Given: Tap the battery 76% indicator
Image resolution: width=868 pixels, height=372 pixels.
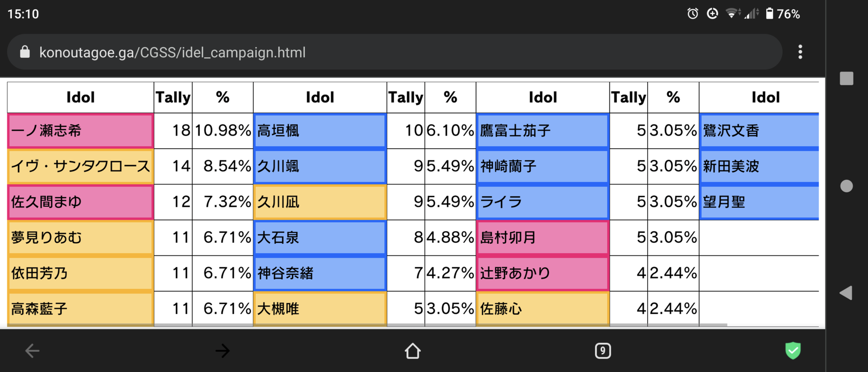Looking at the screenshot, I should click(x=783, y=14).
